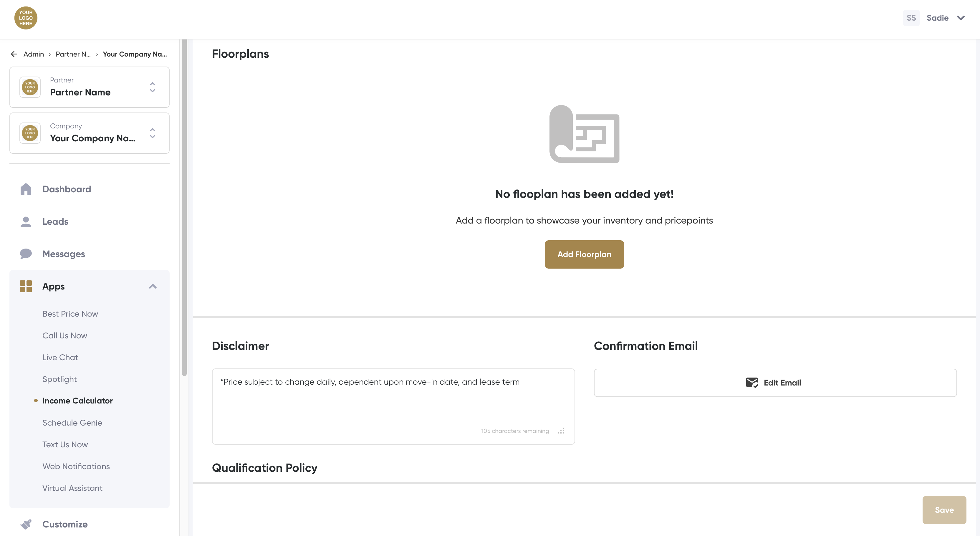Screen dimensions: 980x536
Task: Click the logo in top-left header
Action: (26, 18)
